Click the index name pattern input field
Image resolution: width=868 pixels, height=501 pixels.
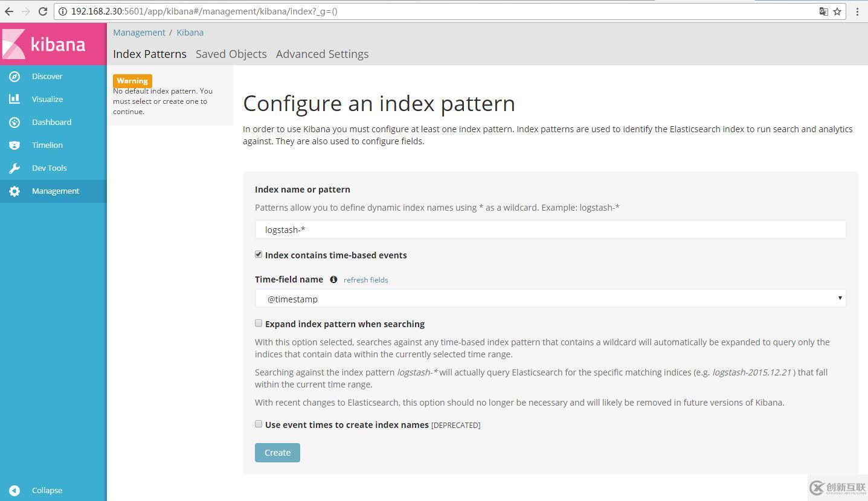[550, 229]
